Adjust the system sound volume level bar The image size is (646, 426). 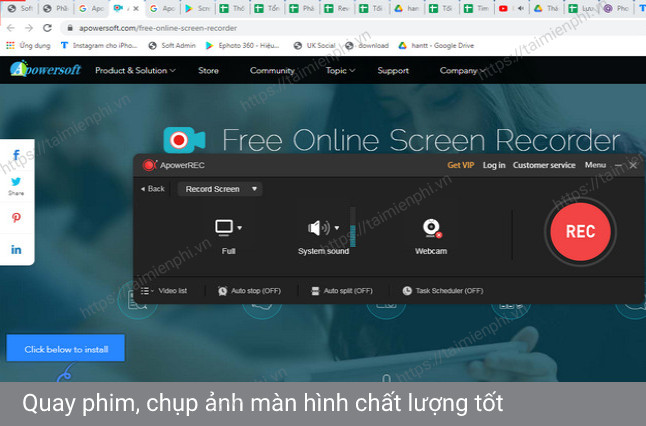[353, 227]
